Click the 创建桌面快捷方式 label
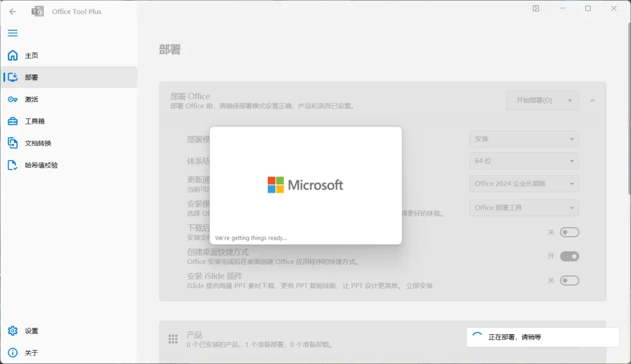 [x=218, y=252]
